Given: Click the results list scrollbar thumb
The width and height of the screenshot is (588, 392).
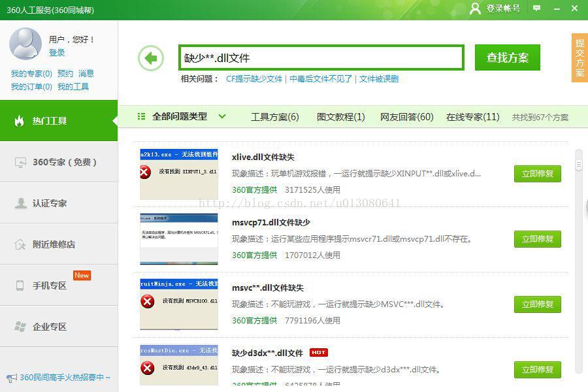Looking at the screenshot, I should [579, 164].
